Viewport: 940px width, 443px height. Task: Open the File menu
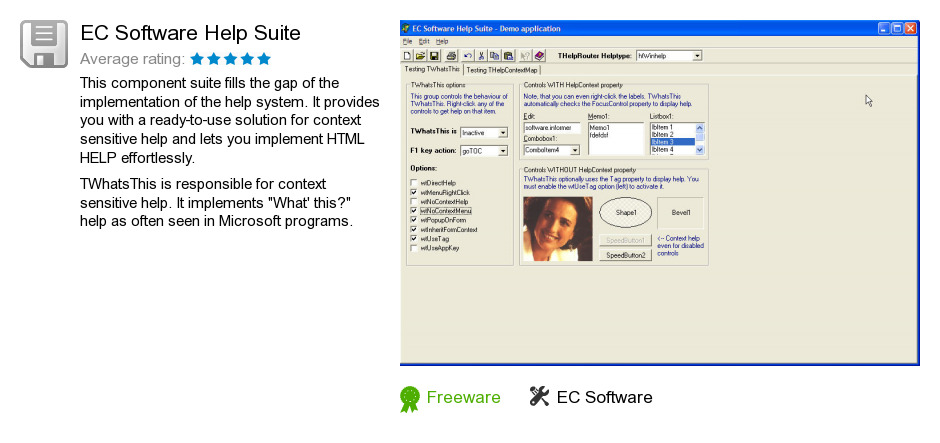coord(408,41)
